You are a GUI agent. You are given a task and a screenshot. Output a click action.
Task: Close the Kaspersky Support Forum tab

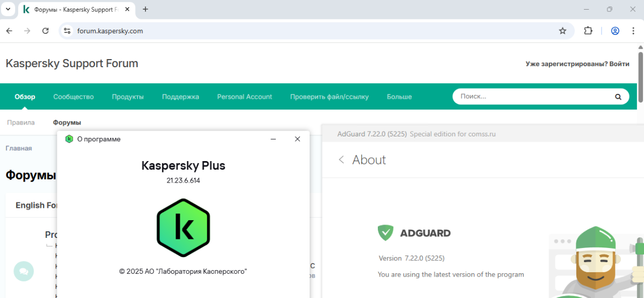coord(127,10)
